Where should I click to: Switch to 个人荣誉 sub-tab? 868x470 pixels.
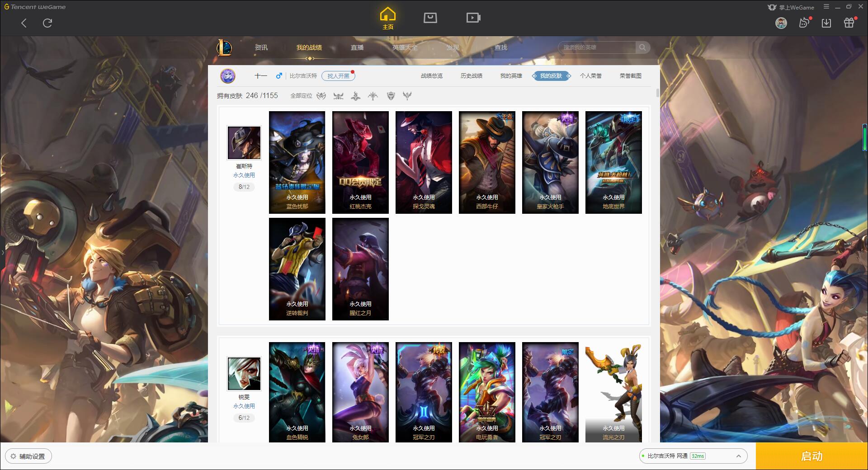[591, 76]
